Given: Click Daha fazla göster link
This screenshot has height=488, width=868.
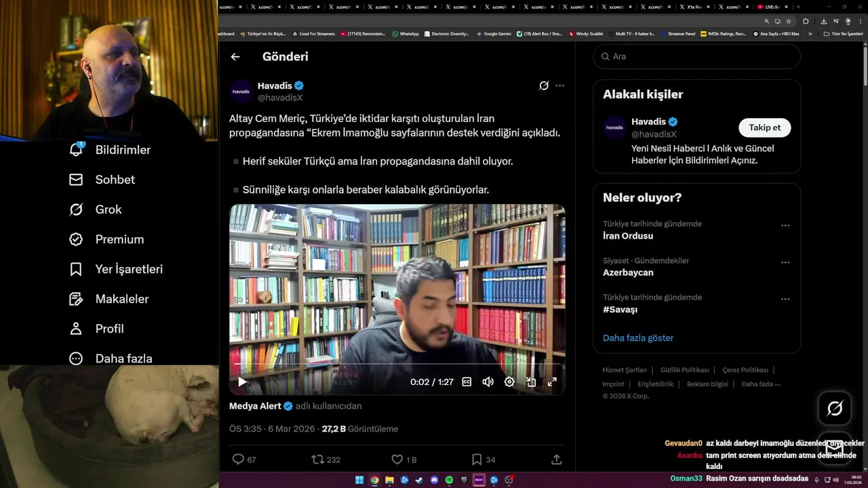Looking at the screenshot, I should click(638, 338).
